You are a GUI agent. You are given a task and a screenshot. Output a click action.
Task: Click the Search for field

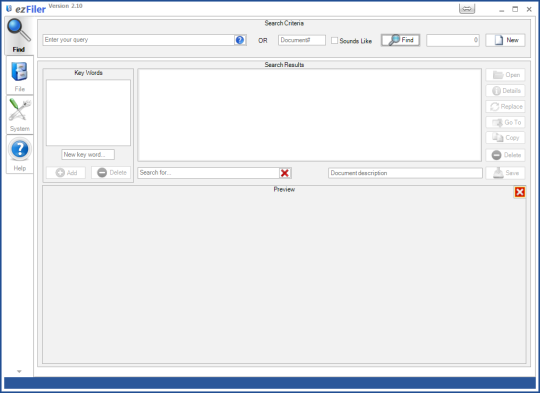pyautogui.click(x=208, y=173)
